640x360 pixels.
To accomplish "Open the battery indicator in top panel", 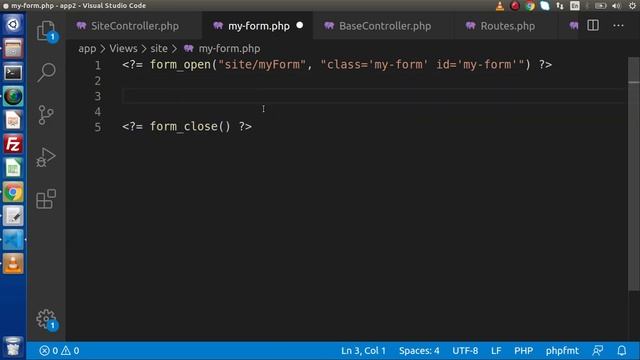I will pyautogui.click(x=600, y=6).
